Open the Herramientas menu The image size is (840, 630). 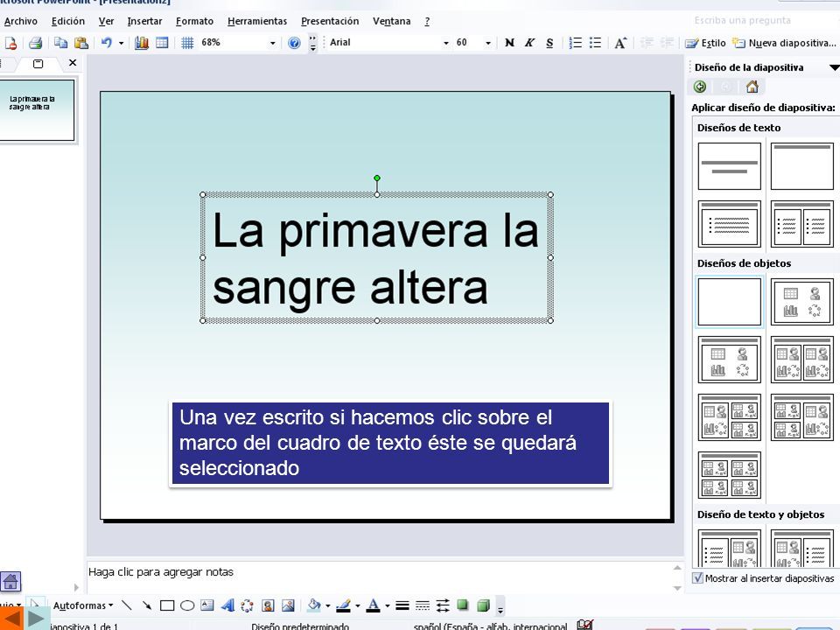(257, 21)
